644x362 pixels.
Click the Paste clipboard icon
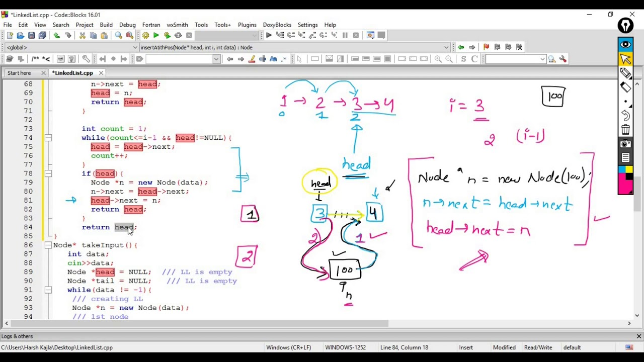(x=104, y=35)
